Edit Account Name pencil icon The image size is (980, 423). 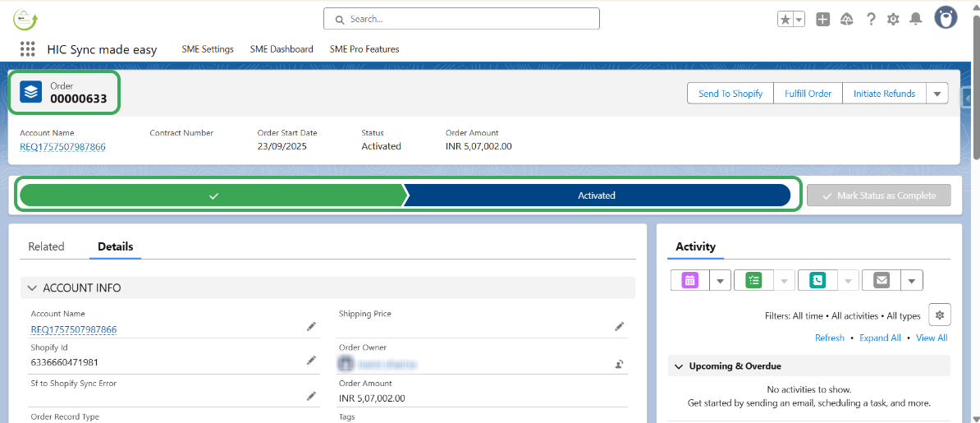pyautogui.click(x=311, y=326)
